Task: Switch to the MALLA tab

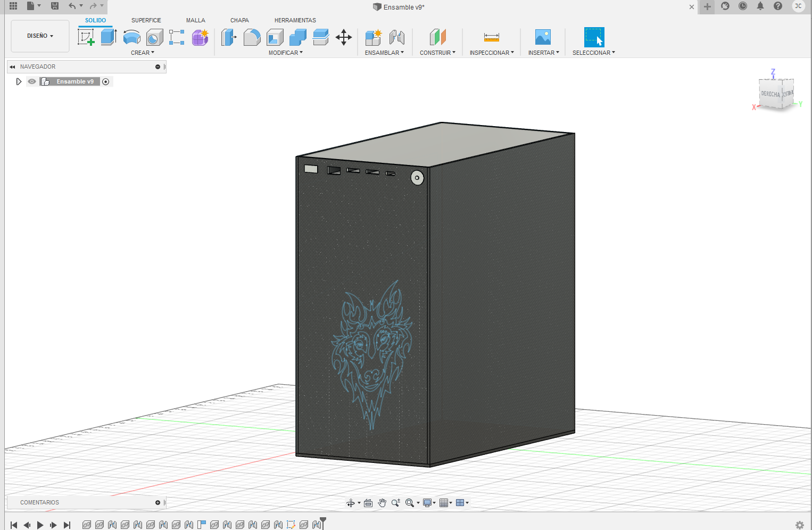Action: pyautogui.click(x=196, y=20)
